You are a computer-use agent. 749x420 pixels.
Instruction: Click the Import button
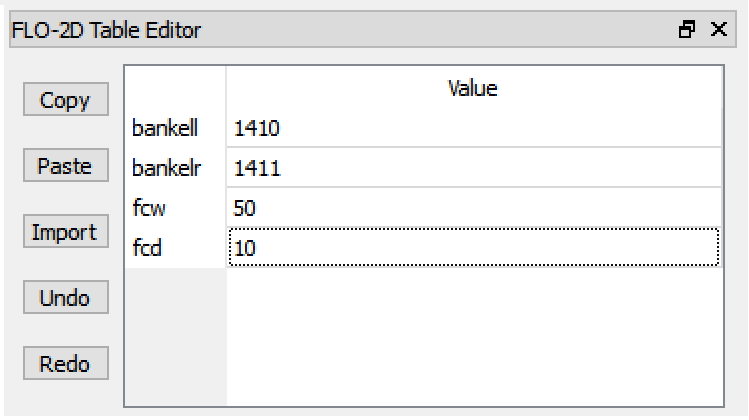(x=65, y=233)
